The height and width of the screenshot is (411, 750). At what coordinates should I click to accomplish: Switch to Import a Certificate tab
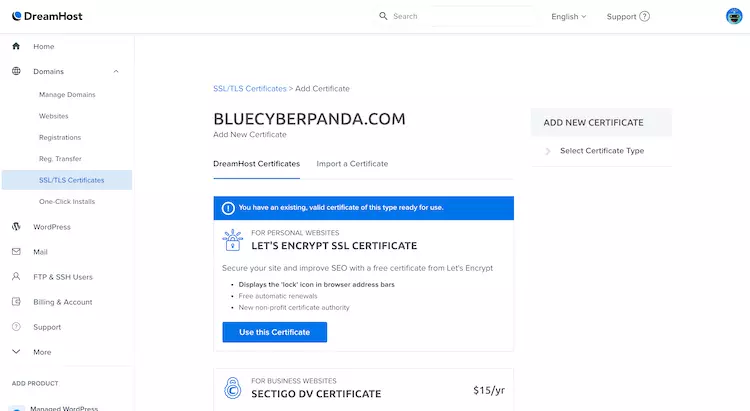click(352, 164)
